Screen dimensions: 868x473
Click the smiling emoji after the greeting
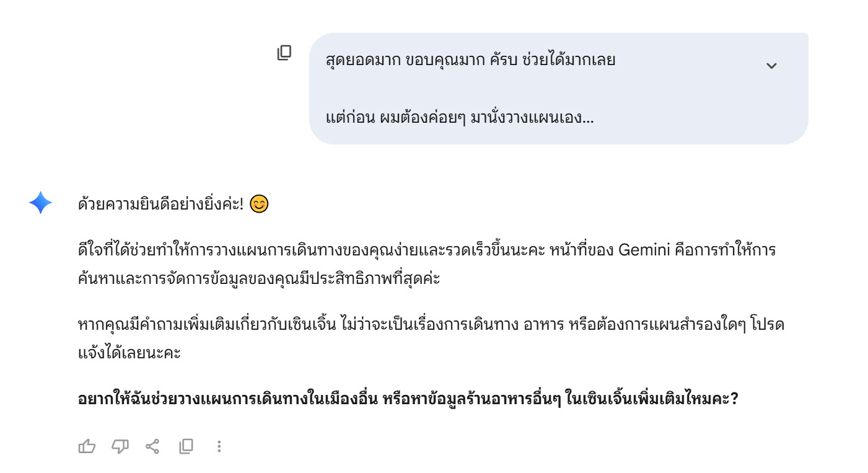260,204
